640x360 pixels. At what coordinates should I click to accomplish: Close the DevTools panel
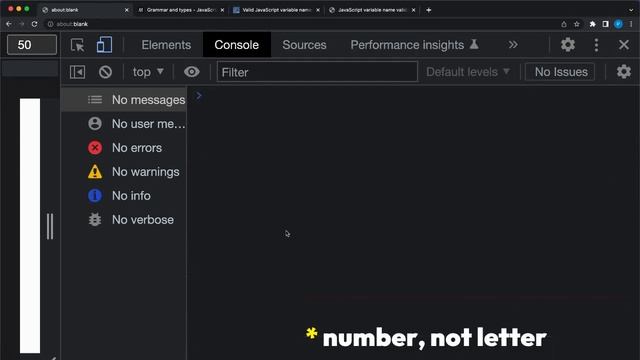pyautogui.click(x=624, y=44)
